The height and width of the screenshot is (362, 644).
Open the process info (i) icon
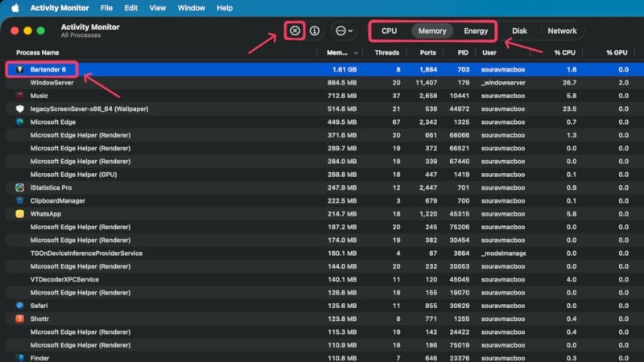tap(315, 31)
